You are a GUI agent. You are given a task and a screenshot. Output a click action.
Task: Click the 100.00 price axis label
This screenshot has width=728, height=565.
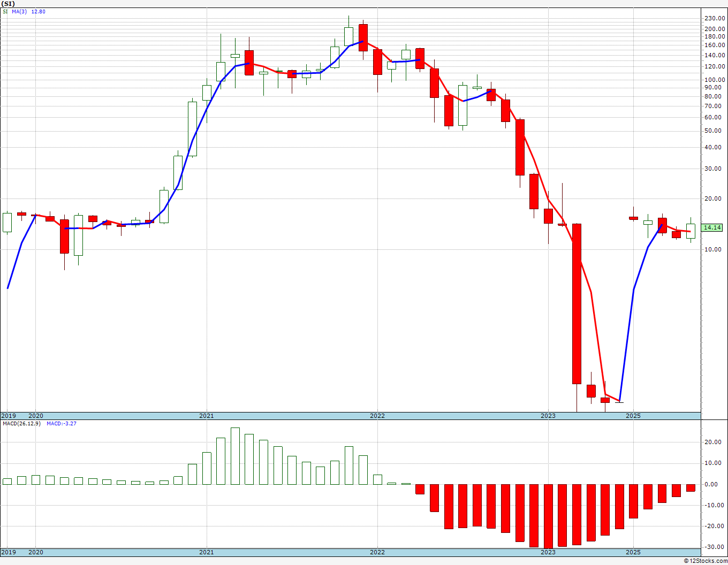pos(715,80)
